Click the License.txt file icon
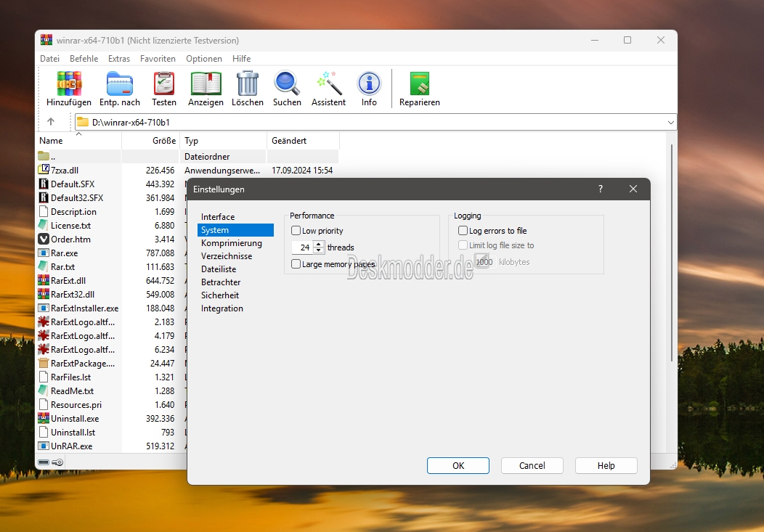Screen dimensions: 764x532 (44, 226)
